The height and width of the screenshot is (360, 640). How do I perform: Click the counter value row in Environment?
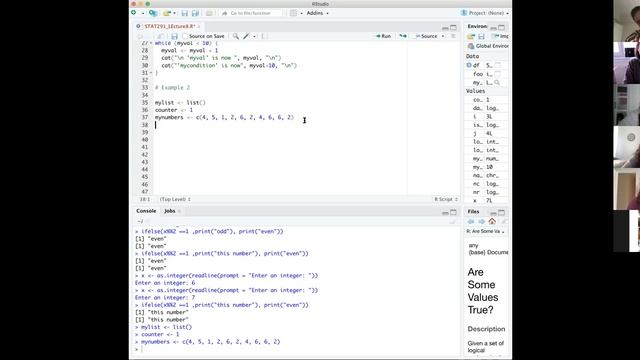click(x=487, y=100)
